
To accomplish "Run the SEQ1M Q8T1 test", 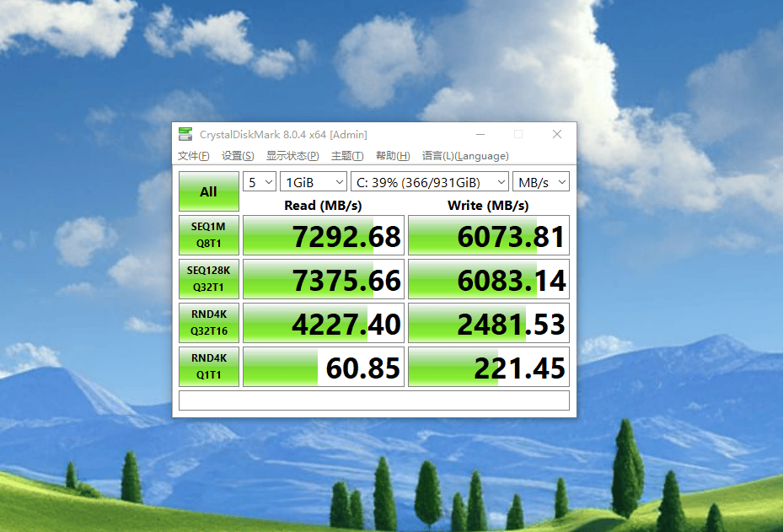I will coord(209,235).
